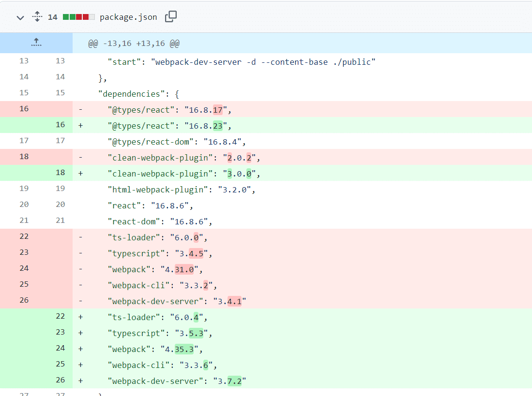This screenshot has width=532, height=396.
Task: Copy the package.json file path
Action: (x=170, y=16)
